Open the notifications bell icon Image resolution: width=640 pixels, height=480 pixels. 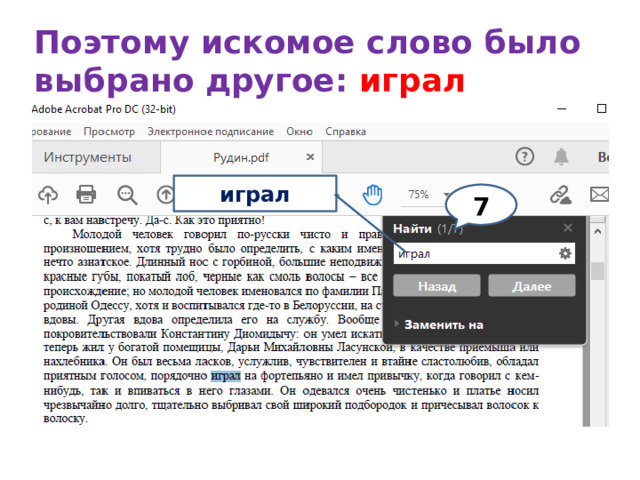[x=561, y=156]
